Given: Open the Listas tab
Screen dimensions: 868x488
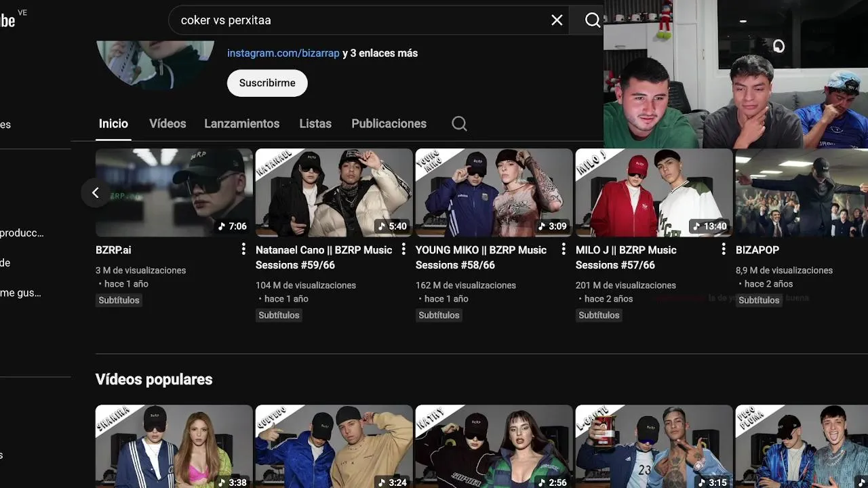Looking at the screenshot, I should tap(315, 123).
